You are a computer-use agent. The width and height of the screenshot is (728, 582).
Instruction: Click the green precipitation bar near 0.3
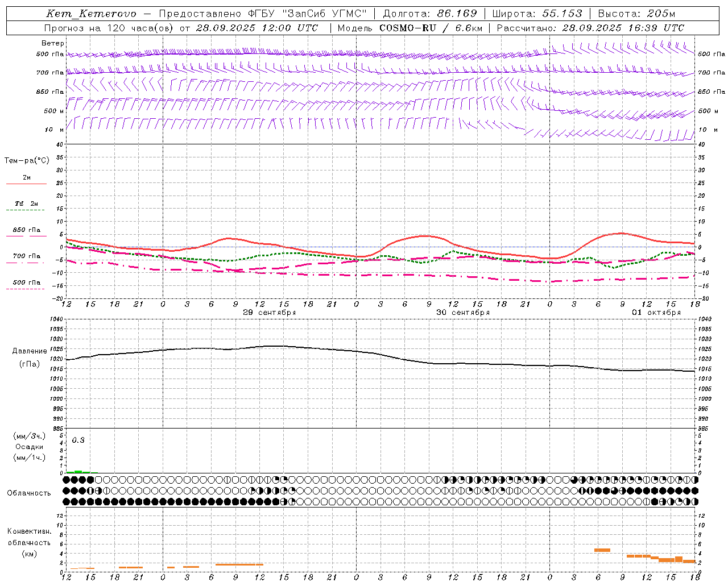78,472
